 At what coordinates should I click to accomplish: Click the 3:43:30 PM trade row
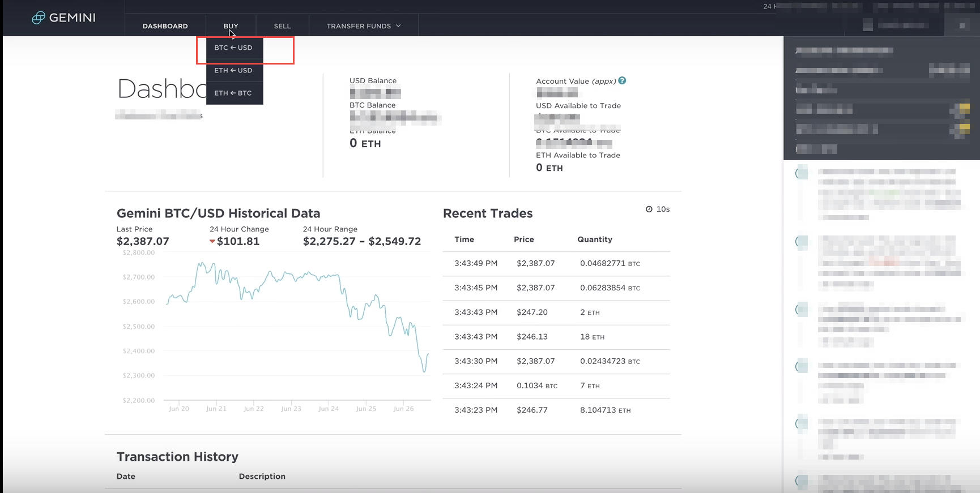coord(556,361)
